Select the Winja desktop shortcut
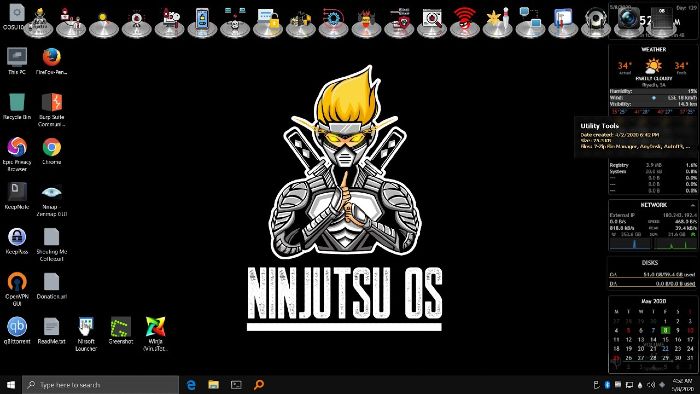 click(155, 334)
